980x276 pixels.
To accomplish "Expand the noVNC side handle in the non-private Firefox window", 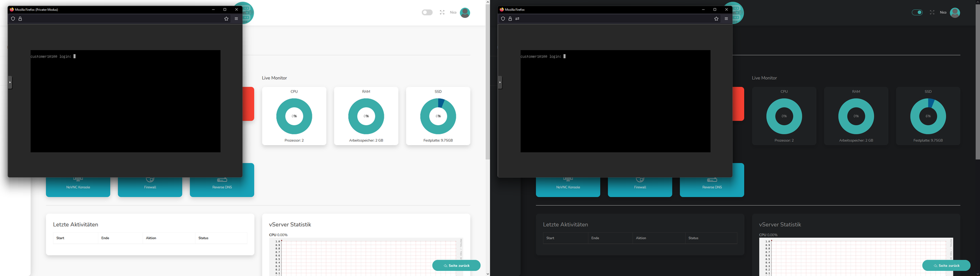I will [500, 82].
